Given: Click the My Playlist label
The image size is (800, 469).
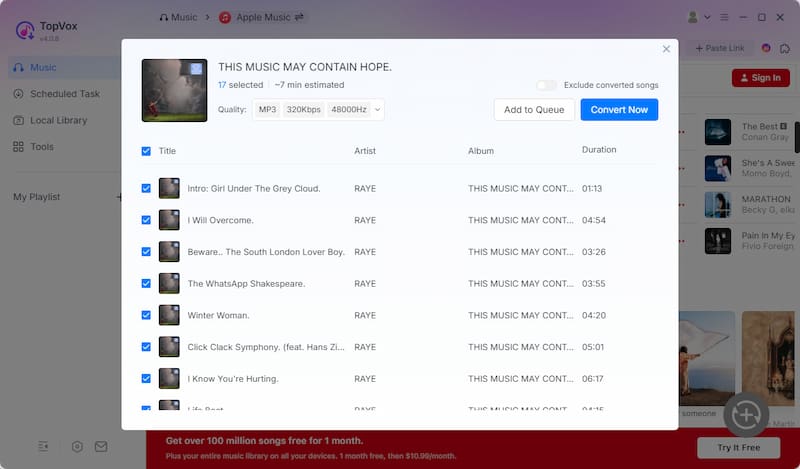Looking at the screenshot, I should [37, 197].
